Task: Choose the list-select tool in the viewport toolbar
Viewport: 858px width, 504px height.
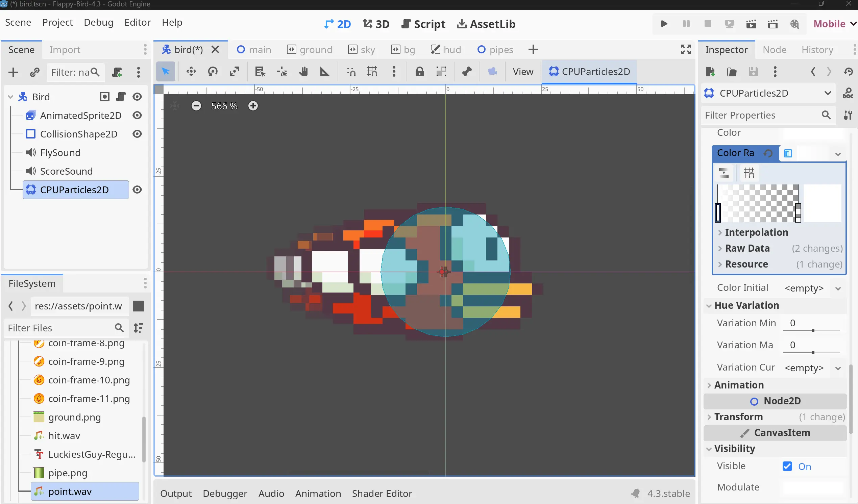Action: [260, 72]
